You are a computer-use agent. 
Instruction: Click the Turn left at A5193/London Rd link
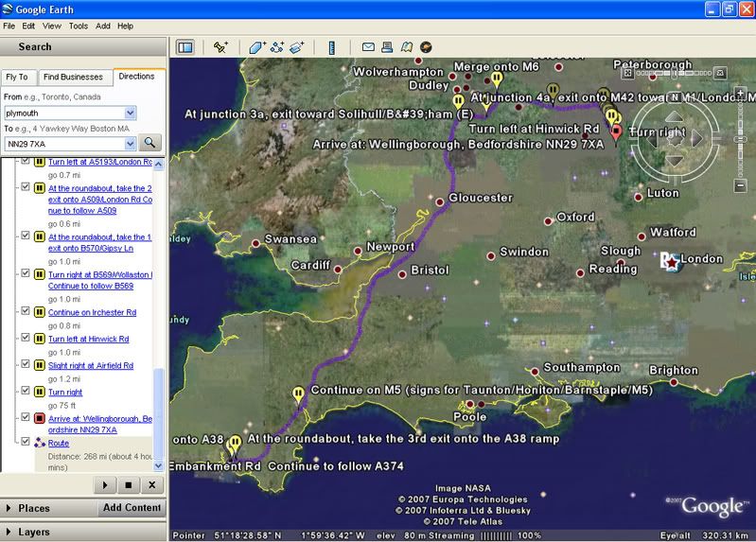pyautogui.click(x=100, y=162)
